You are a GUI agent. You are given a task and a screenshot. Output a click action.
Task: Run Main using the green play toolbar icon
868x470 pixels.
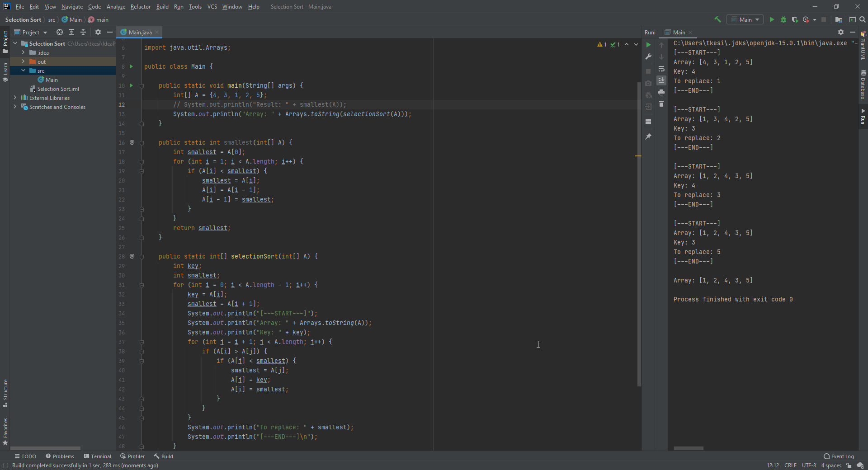(772, 19)
